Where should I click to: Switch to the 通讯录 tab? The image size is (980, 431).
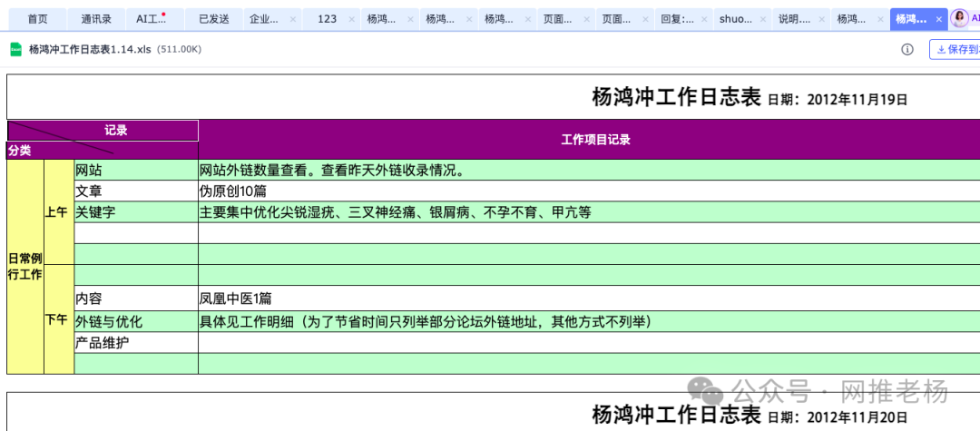point(96,19)
